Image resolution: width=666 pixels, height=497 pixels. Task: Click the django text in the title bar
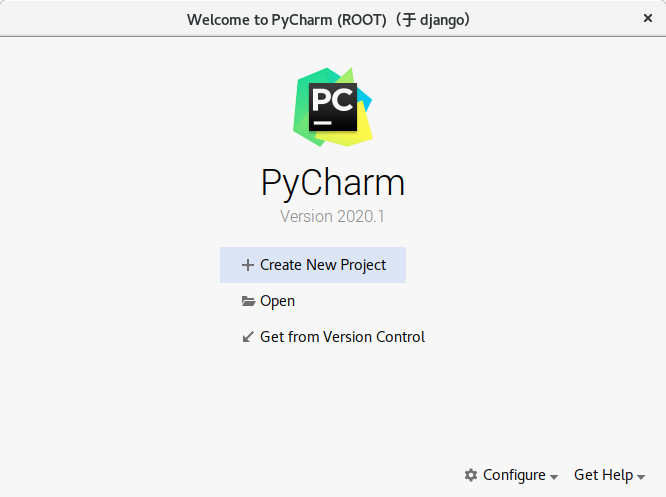(x=442, y=20)
